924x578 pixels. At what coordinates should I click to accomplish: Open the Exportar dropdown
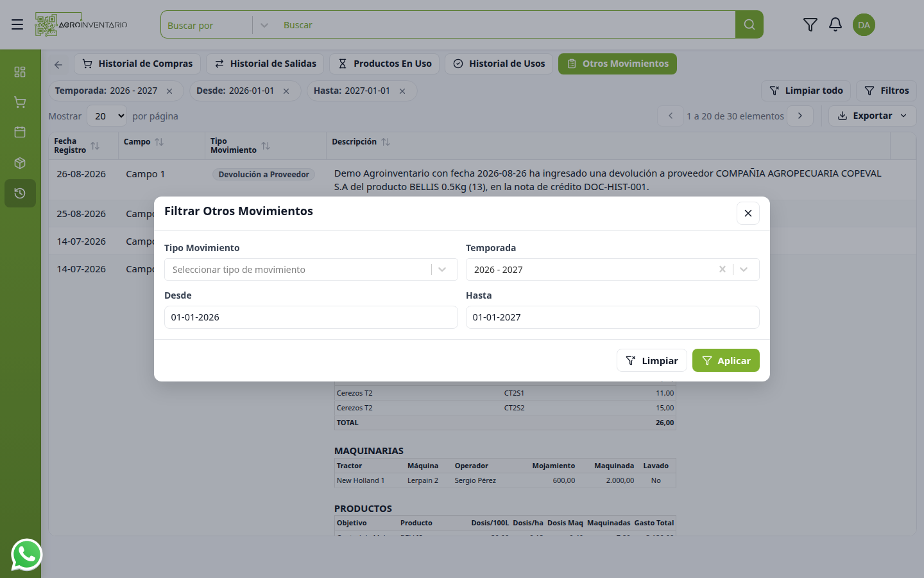[873, 116]
